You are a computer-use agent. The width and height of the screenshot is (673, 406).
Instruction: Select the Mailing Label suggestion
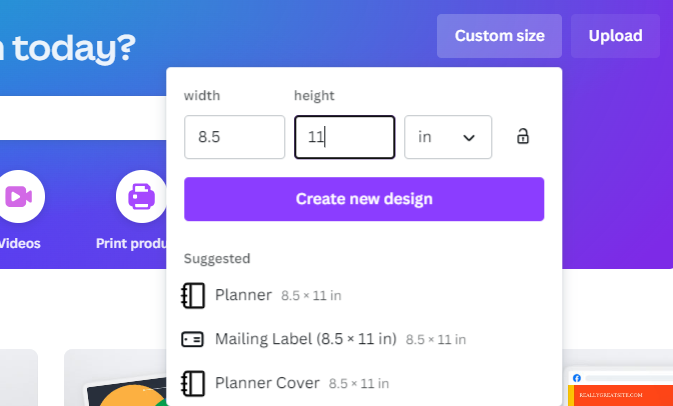click(x=364, y=339)
